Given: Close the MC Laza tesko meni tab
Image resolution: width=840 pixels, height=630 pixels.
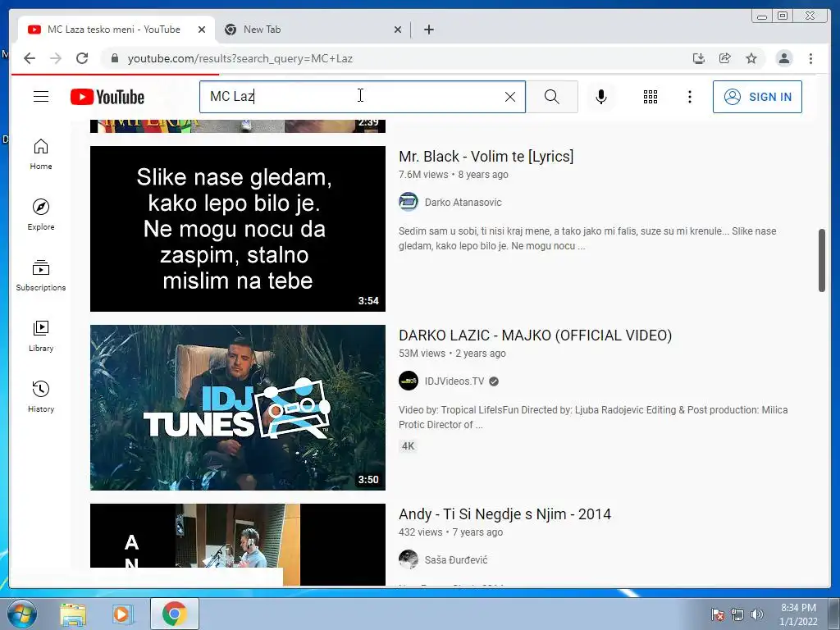Looking at the screenshot, I should [x=202, y=30].
